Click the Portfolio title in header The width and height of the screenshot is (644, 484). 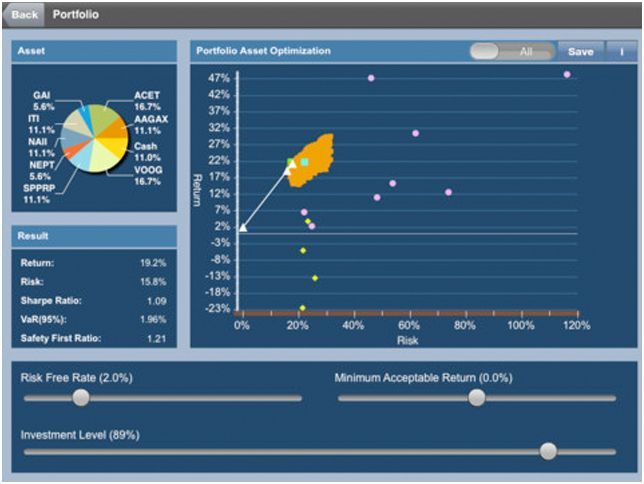[76, 15]
